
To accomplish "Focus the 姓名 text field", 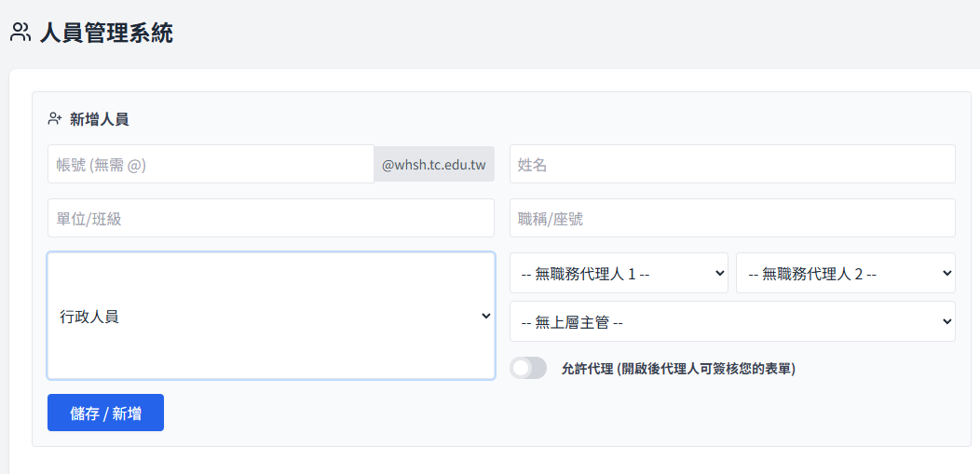I will (732, 164).
